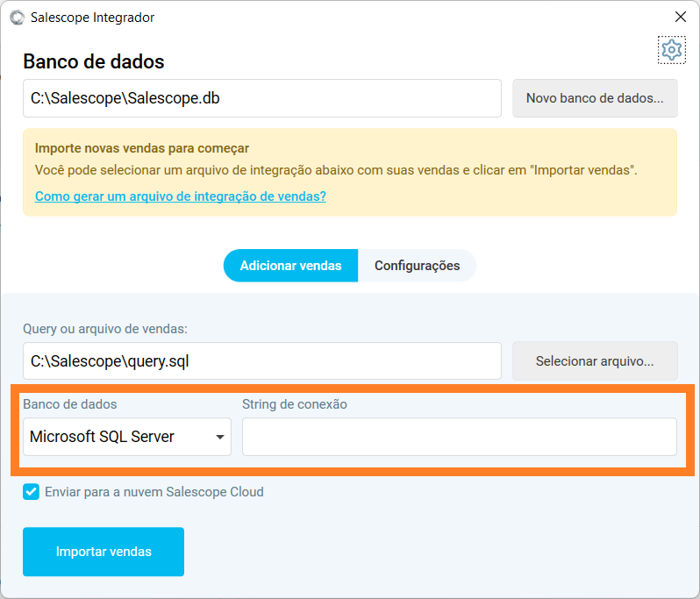The width and height of the screenshot is (700, 599).
Task: Click the Query ou arquivo de vendas label
Action: pos(105,329)
